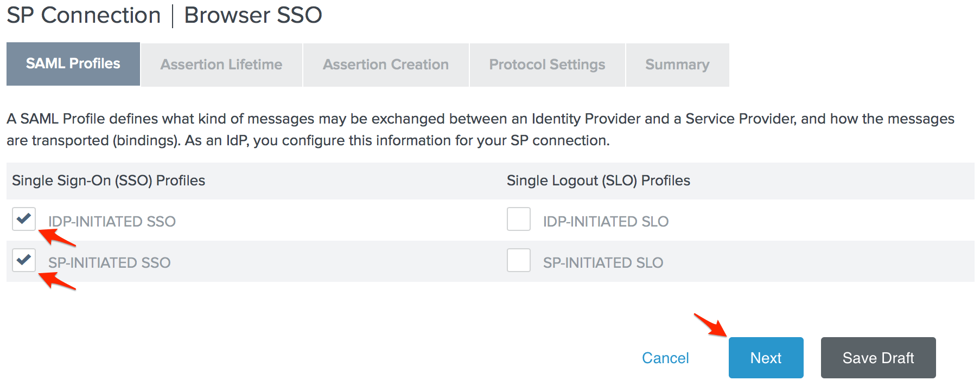Open the Assertion Lifetime tab
The image size is (980, 387).
coord(221,64)
